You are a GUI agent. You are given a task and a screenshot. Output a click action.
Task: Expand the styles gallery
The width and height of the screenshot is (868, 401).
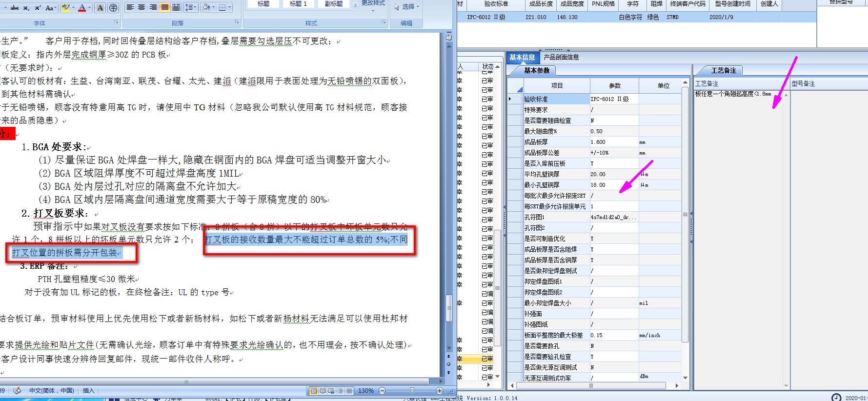pos(355,5)
